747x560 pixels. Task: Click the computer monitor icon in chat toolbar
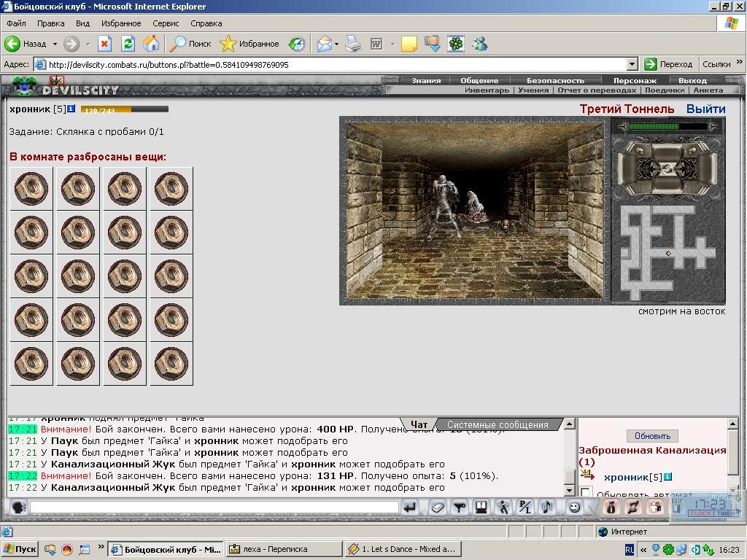481,507
